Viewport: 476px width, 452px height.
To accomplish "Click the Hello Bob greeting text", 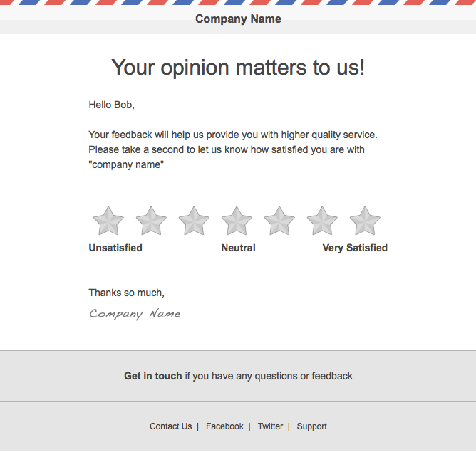I will click(x=111, y=105).
